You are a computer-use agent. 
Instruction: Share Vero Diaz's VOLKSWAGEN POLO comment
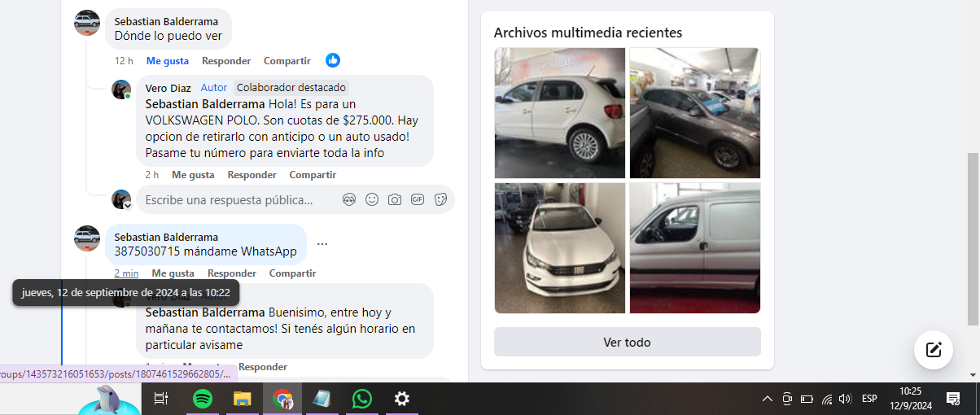pyautogui.click(x=313, y=175)
